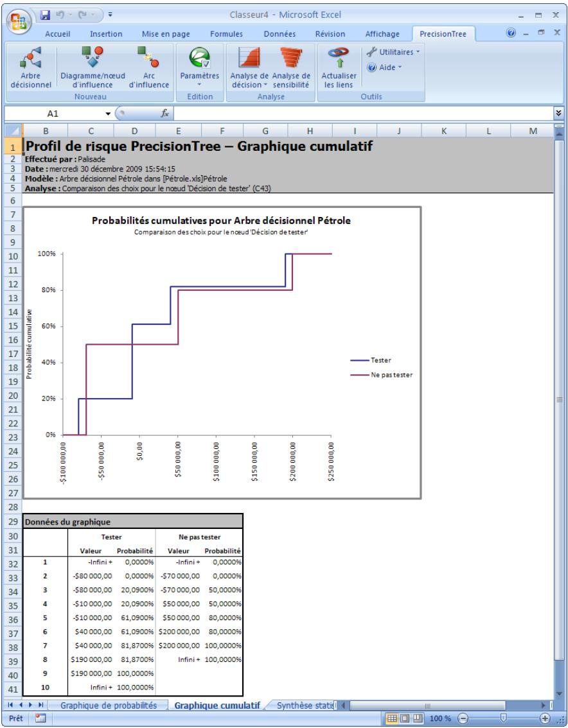
Task: Switch to Graphique de probabilités sheet
Action: [x=109, y=706]
